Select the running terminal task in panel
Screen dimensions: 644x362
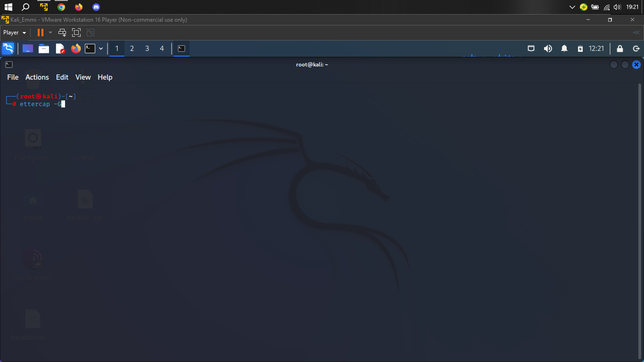[182, 49]
